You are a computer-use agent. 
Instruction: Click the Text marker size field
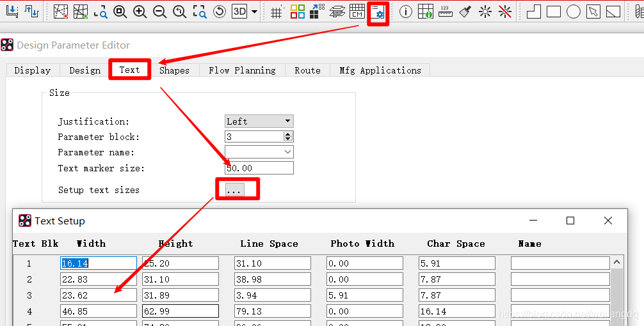coord(259,167)
